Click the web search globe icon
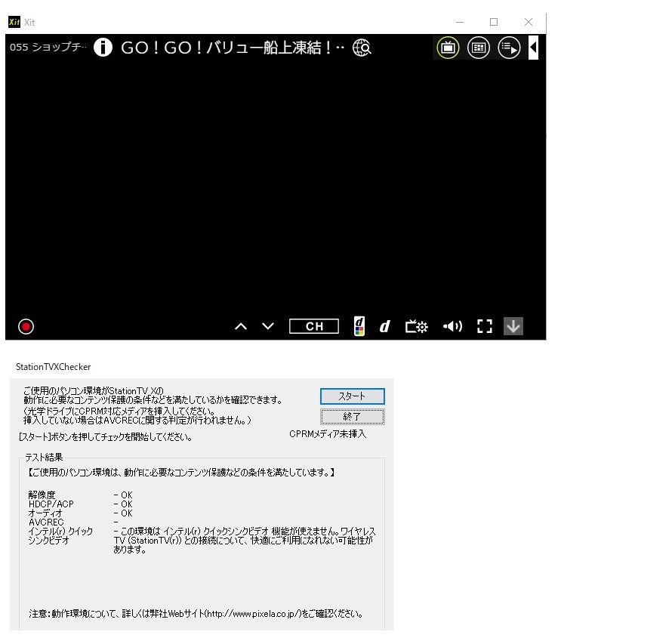Screen dimensions: 672x638 point(362,48)
